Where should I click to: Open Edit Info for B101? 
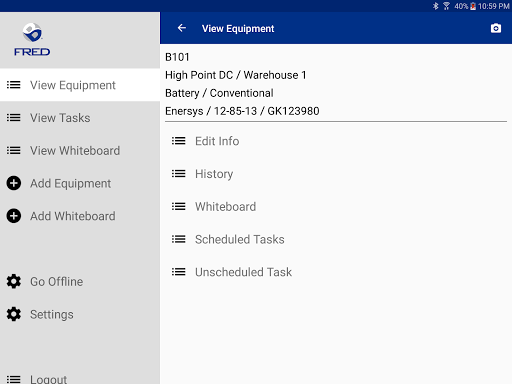[x=336, y=141]
